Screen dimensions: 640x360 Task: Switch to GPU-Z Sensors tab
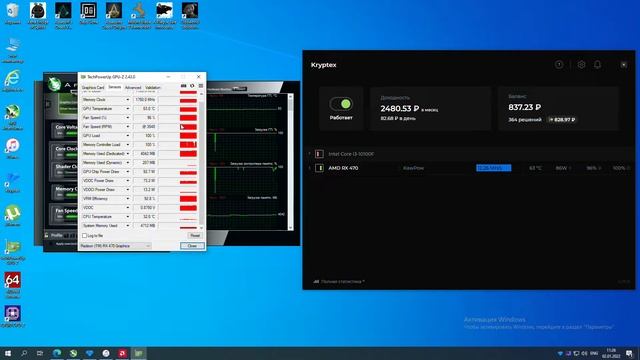tap(115, 87)
